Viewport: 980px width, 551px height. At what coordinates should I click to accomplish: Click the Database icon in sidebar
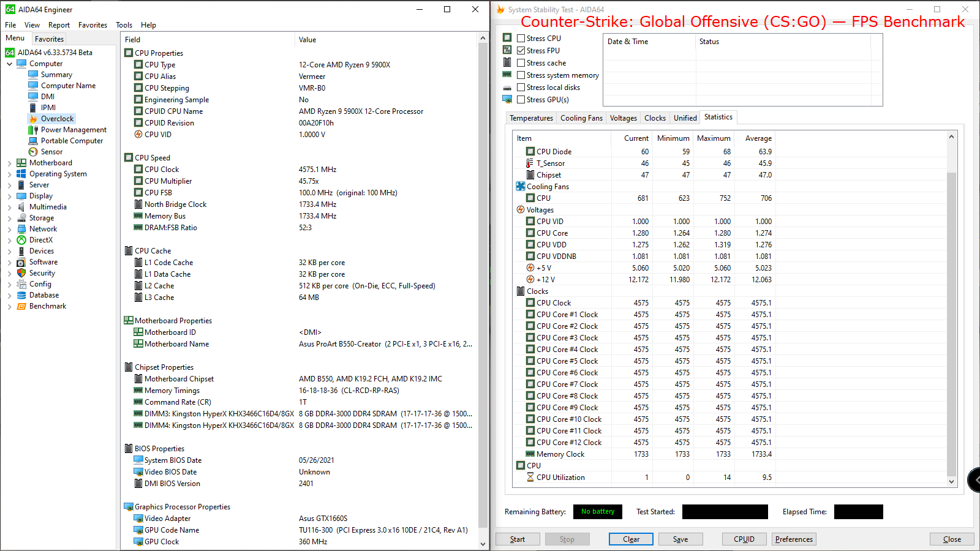[x=21, y=295]
